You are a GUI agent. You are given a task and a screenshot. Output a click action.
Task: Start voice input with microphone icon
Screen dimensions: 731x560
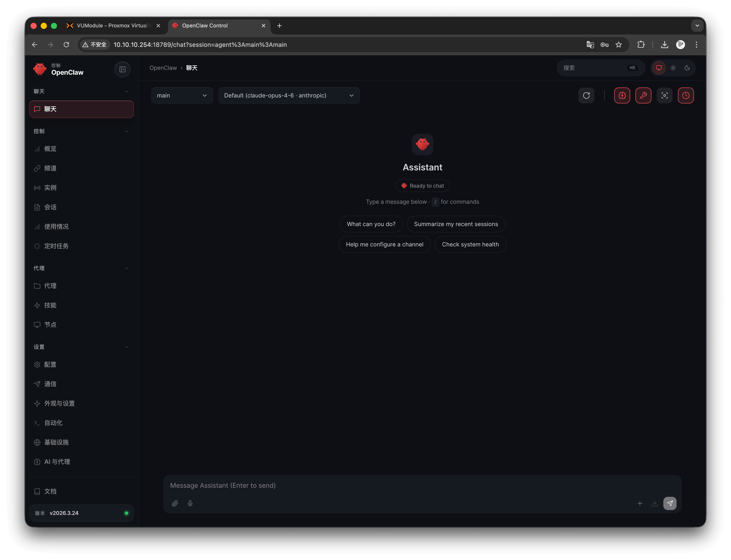[190, 503]
